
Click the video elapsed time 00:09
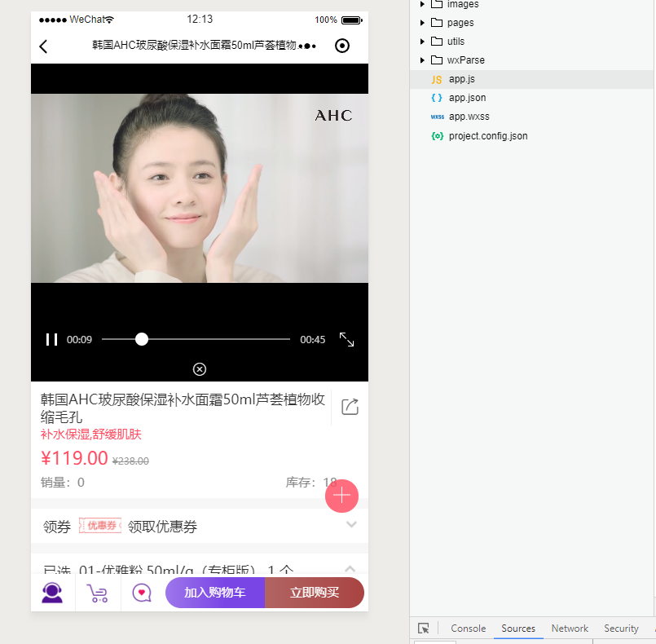point(79,340)
